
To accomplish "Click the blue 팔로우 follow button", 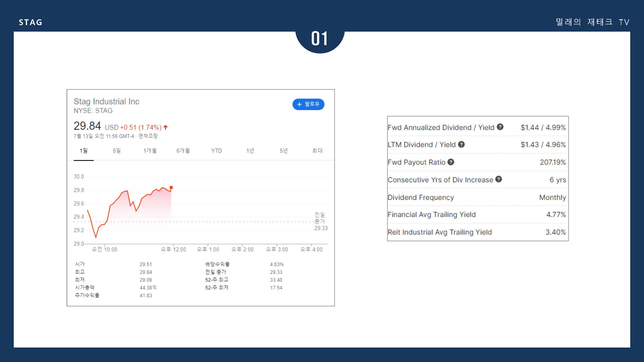I will click(308, 104).
